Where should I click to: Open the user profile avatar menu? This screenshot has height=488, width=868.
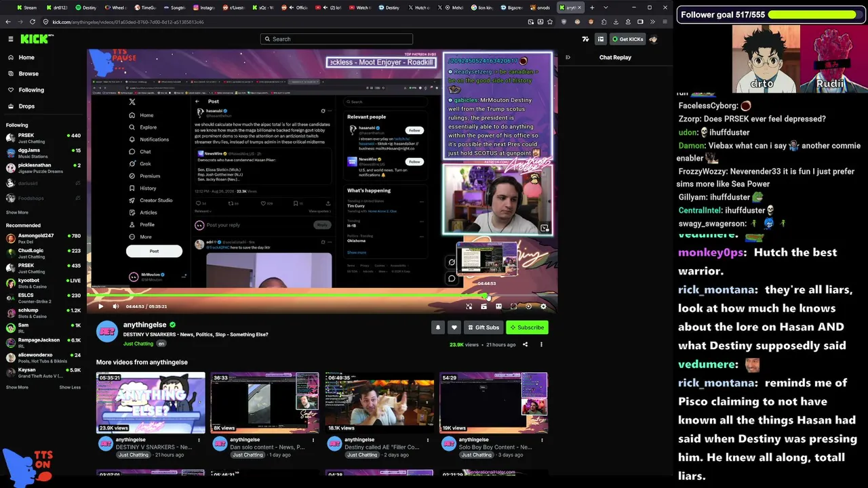coord(653,39)
